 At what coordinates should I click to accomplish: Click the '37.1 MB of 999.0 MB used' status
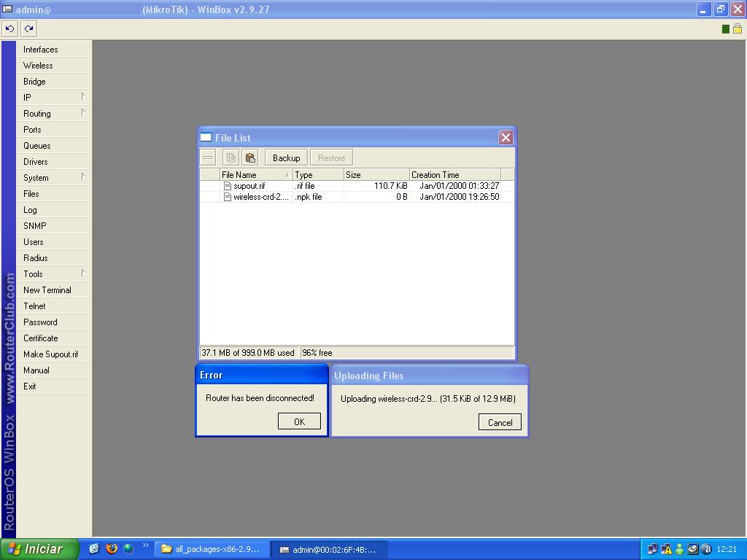pyautogui.click(x=248, y=352)
